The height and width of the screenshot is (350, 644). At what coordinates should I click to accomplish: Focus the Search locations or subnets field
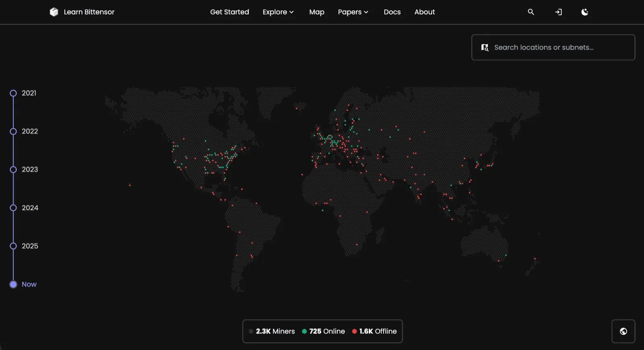coord(553,47)
